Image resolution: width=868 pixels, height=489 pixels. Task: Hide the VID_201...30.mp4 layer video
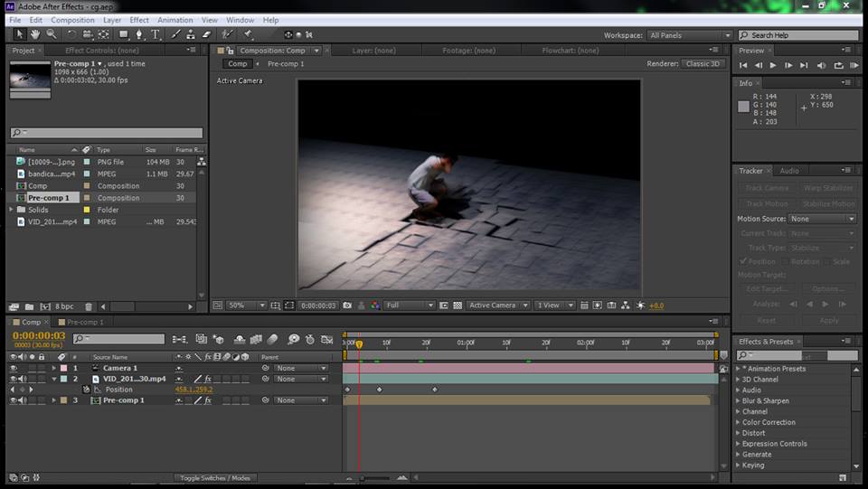(14, 379)
